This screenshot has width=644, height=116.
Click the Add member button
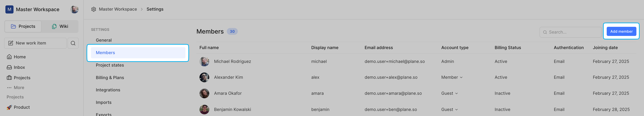click(x=621, y=32)
